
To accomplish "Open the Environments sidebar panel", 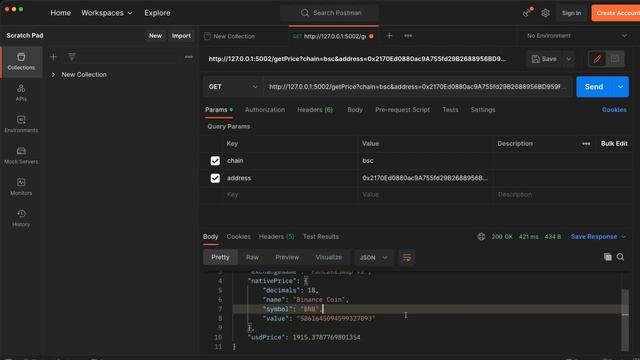I will point(21,124).
